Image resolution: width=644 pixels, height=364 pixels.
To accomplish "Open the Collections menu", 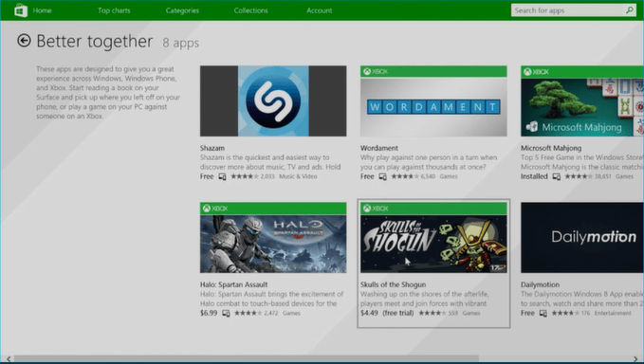I will (x=251, y=10).
